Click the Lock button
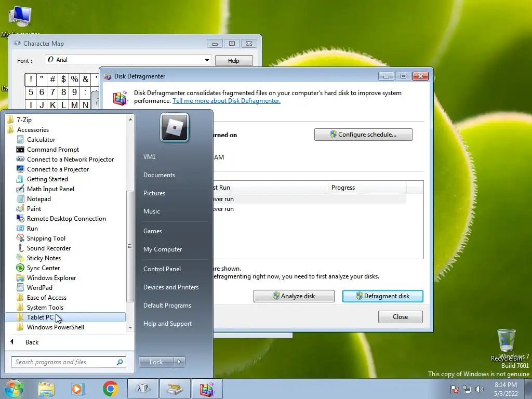The image size is (532, 399). tap(156, 362)
